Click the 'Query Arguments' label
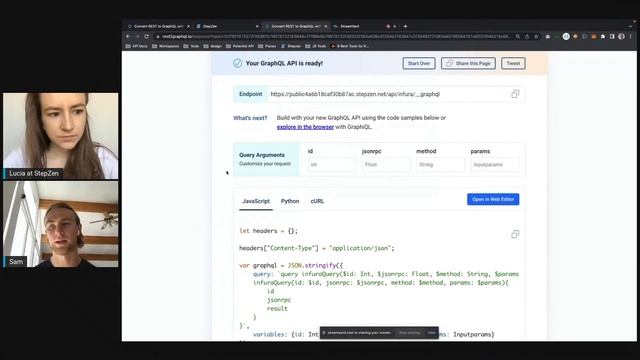The image size is (640, 360). click(262, 155)
